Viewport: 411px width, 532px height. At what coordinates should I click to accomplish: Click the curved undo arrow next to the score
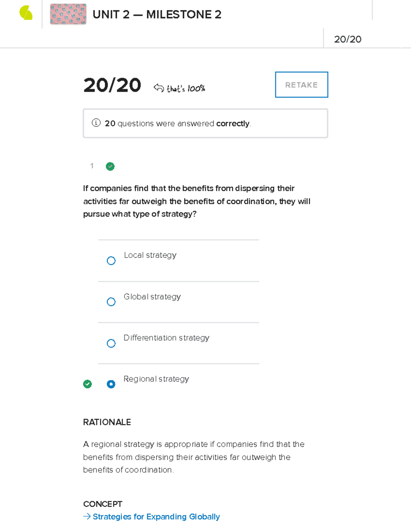[x=158, y=87]
